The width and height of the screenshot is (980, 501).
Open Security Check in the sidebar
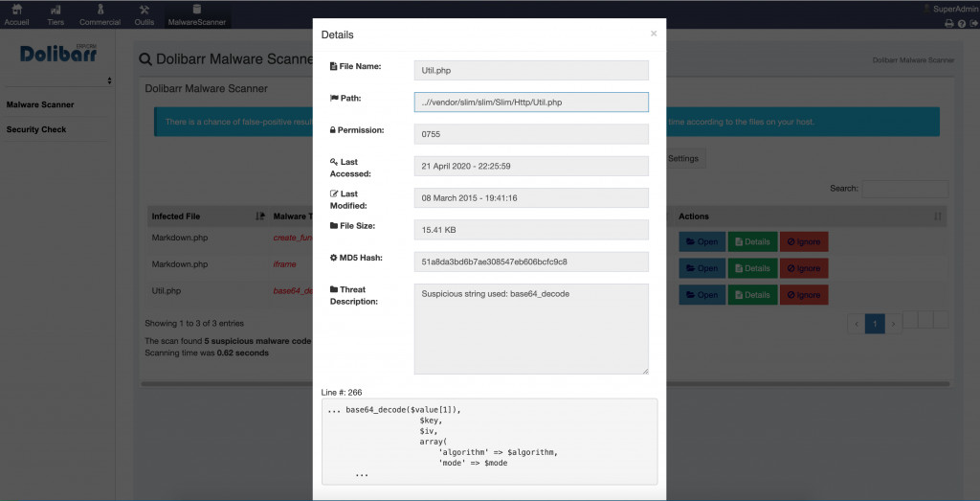point(36,129)
